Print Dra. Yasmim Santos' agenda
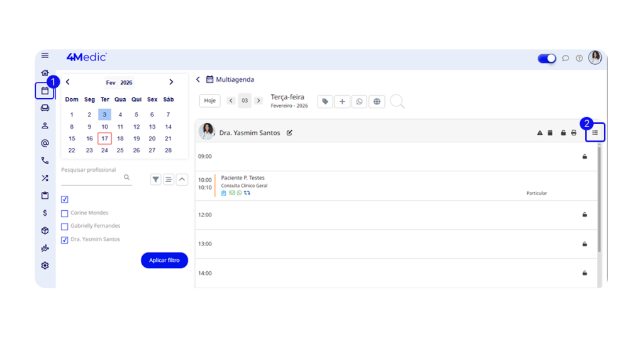This screenshot has height=338, width=644. 574,133
